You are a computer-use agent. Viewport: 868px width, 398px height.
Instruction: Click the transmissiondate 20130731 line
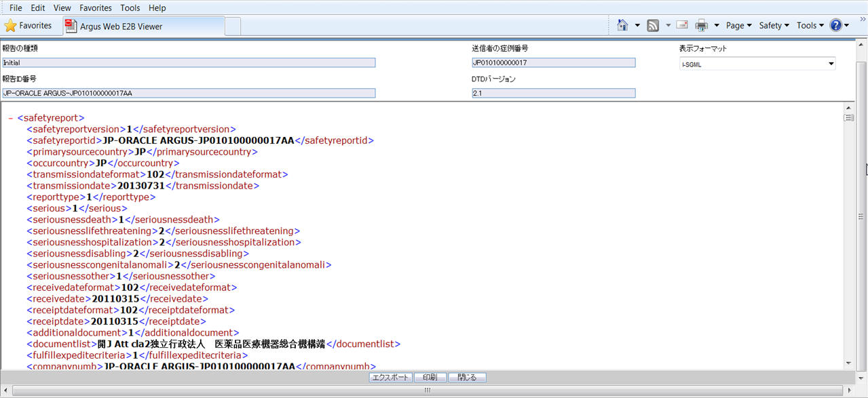(143, 186)
